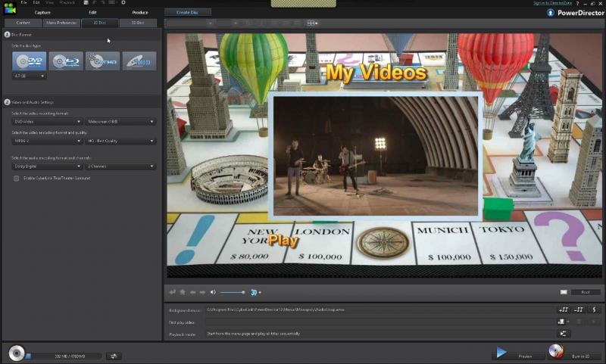Click the volume speaker icon under preview
Screen dimensions: 606x364
(x=213, y=292)
